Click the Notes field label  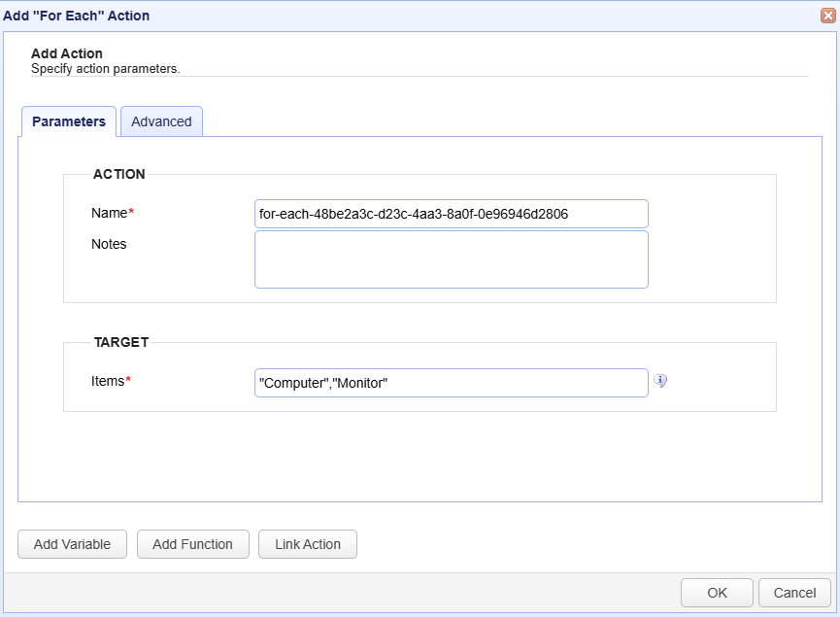click(x=109, y=244)
